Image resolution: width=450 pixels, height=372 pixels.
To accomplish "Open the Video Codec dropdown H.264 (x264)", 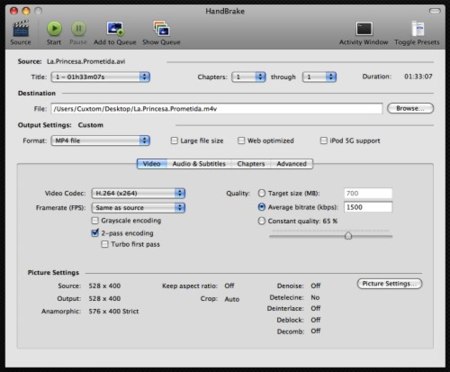I will point(138,193).
